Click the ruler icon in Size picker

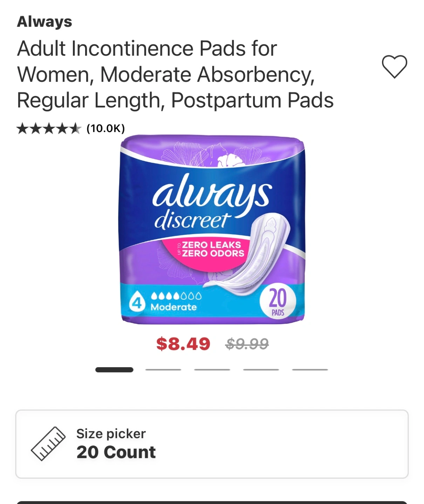tap(48, 443)
